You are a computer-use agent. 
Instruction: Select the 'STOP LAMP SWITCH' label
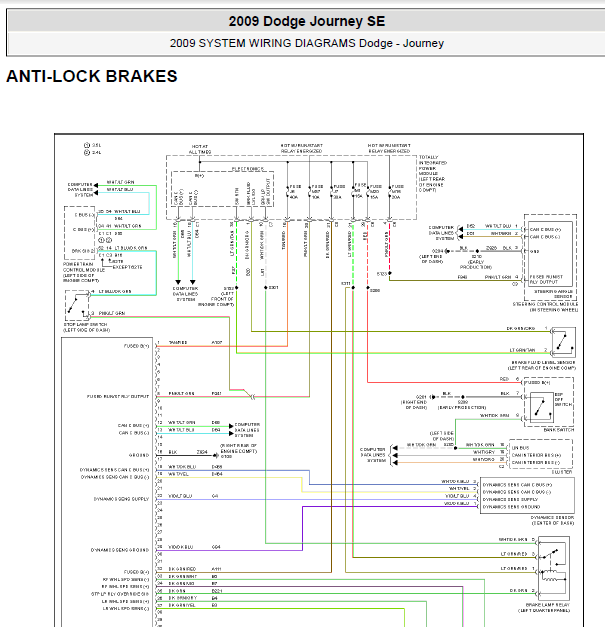86,327
